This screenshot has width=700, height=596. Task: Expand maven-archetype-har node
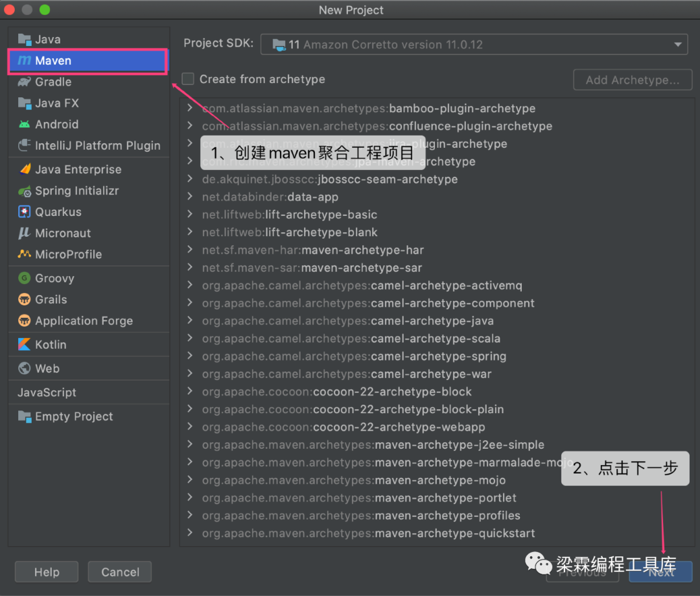point(190,249)
